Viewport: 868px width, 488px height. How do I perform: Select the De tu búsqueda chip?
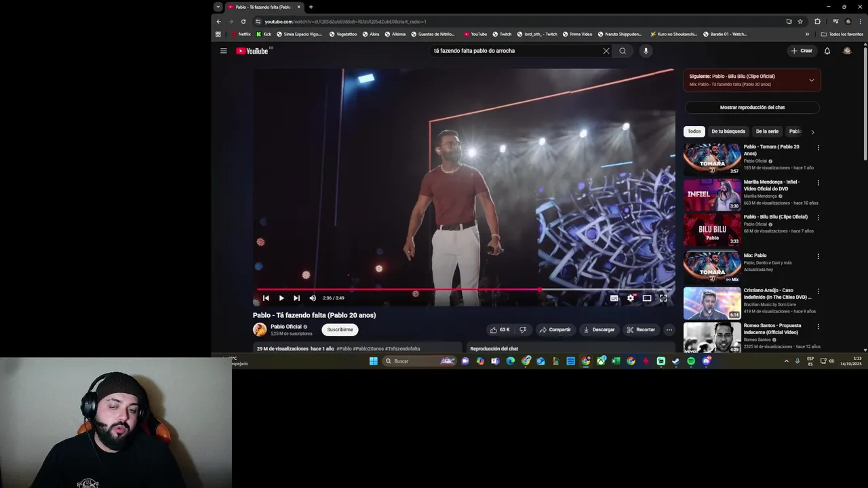point(728,131)
